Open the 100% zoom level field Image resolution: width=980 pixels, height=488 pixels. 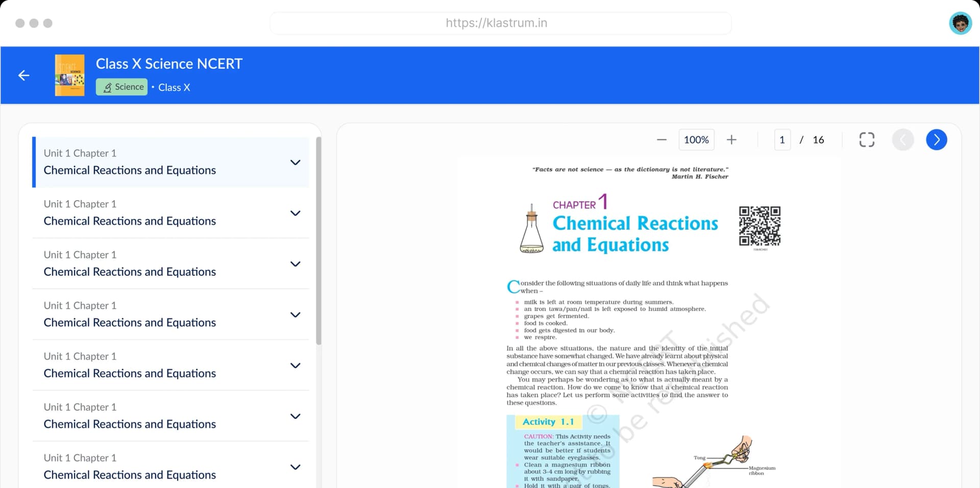[x=696, y=140]
